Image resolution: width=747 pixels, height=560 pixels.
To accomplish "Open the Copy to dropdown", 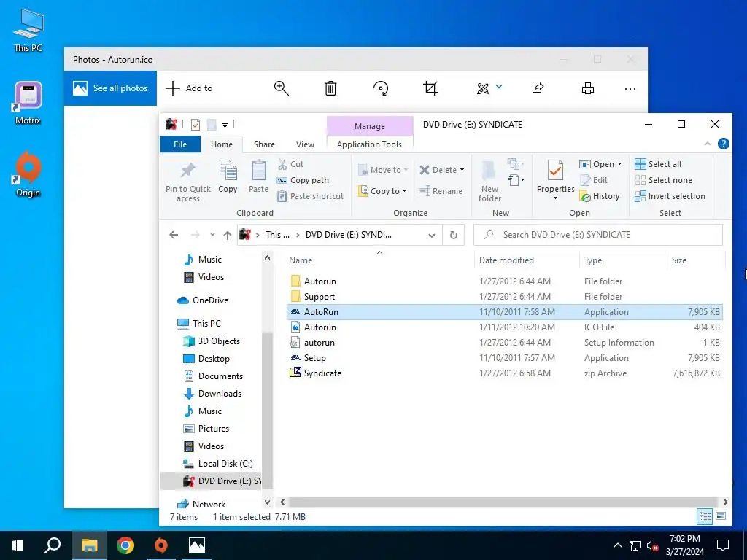I will tap(383, 191).
